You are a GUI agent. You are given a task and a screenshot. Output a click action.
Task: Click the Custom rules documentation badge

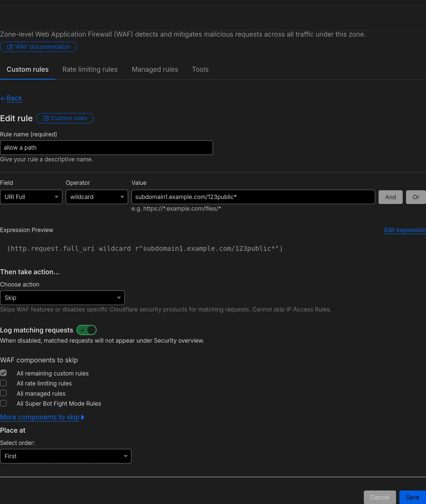[65, 118]
